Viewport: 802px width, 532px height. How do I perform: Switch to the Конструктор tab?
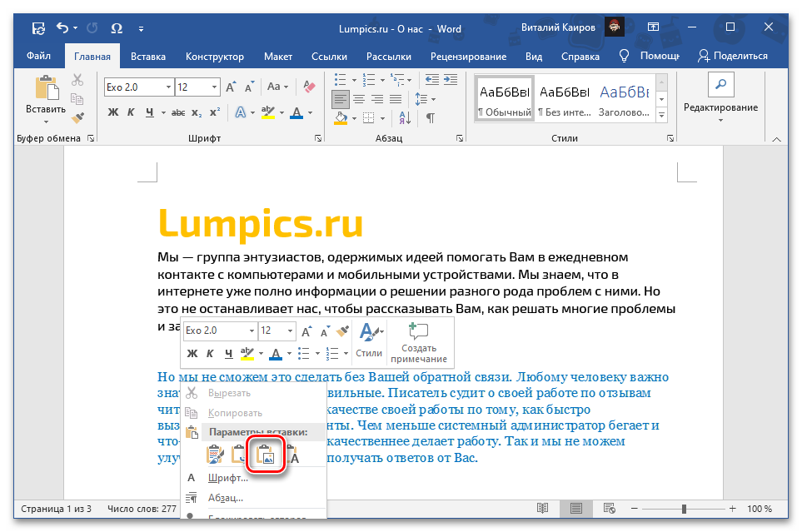pyautogui.click(x=214, y=57)
